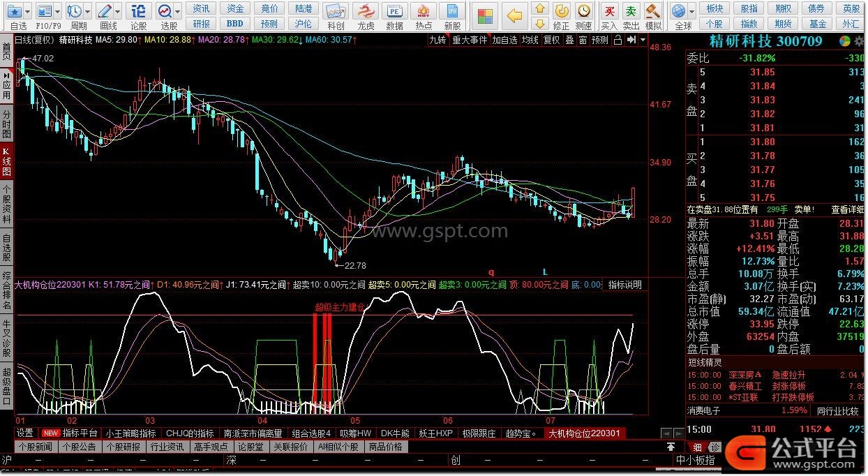Screen dimensions: 868x476
Task: Click the pie chart icon beside 300709
Action: [x=845, y=41]
